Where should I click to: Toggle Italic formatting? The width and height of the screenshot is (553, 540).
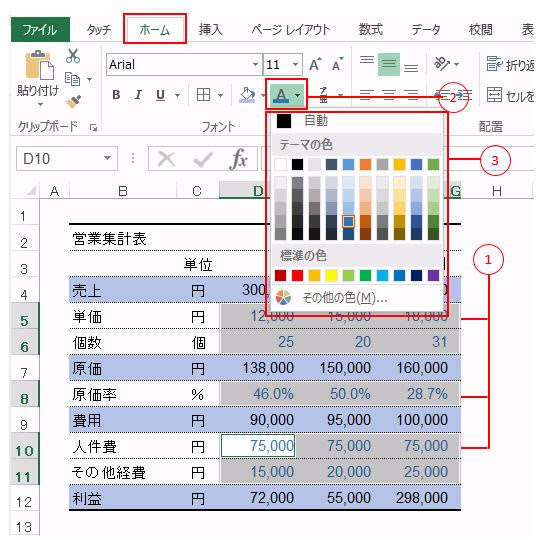click(x=138, y=95)
